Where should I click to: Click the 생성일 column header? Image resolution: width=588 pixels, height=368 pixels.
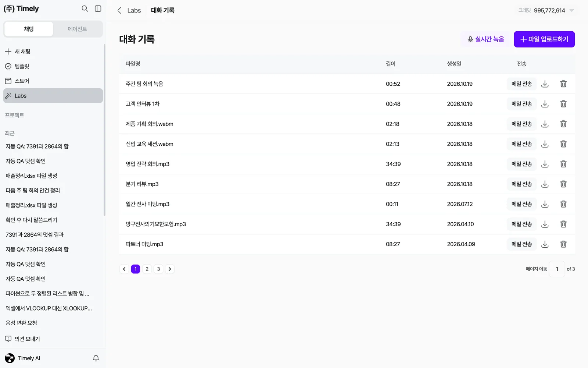click(454, 64)
